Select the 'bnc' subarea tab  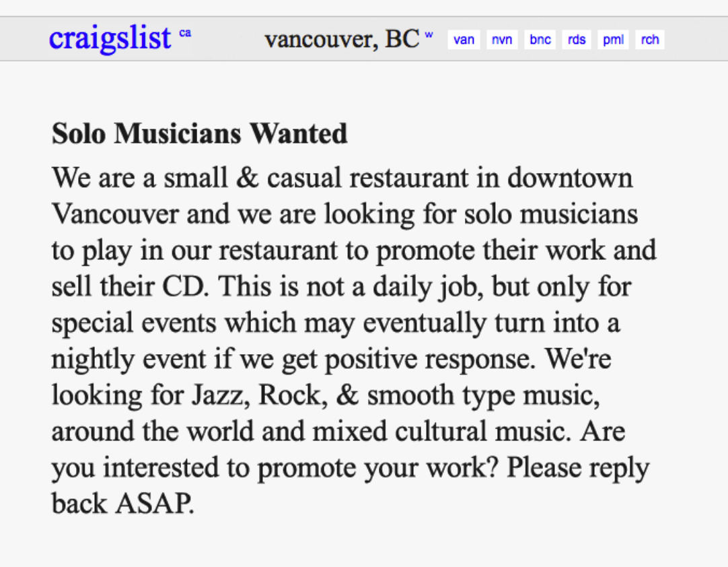point(540,40)
